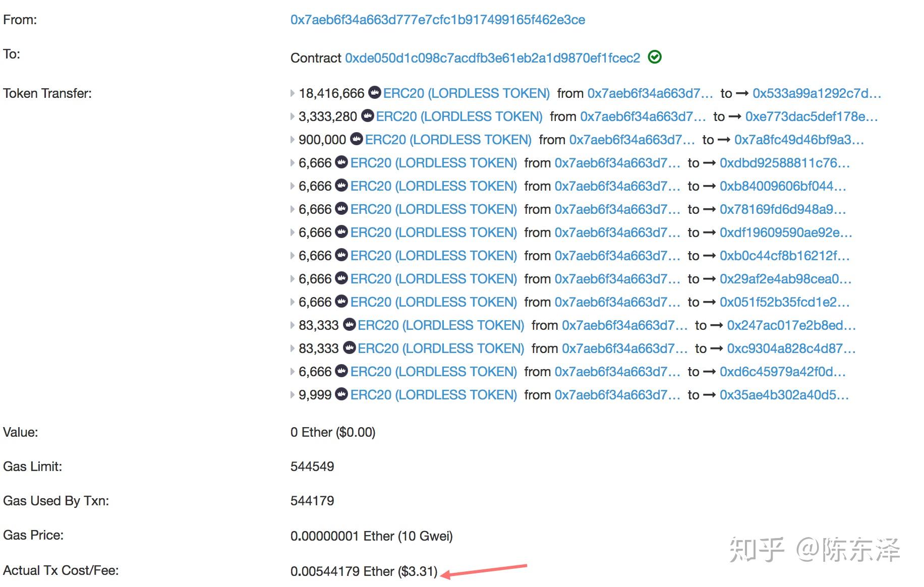Image resolution: width=924 pixels, height=587 pixels.
Task: Click the arrow icon before address 0x533a99a1292c7d
Action: point(742,93)
